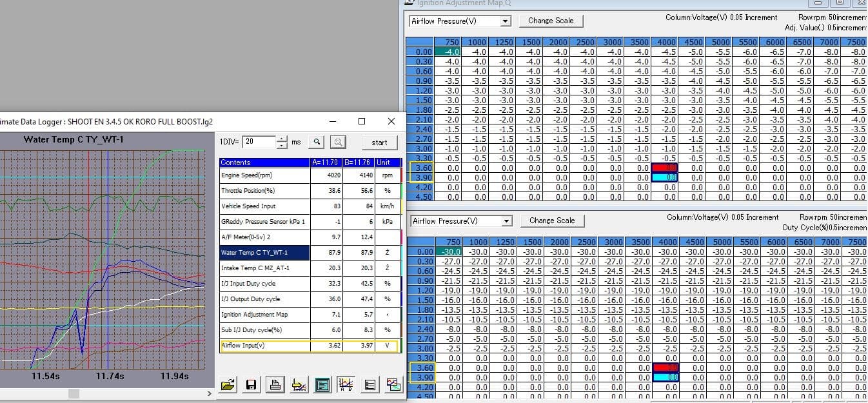Viewport: 868px width, 403px height.
Task: Select the I/J Input Duty cycle row
Action: [x=310, y=284]
